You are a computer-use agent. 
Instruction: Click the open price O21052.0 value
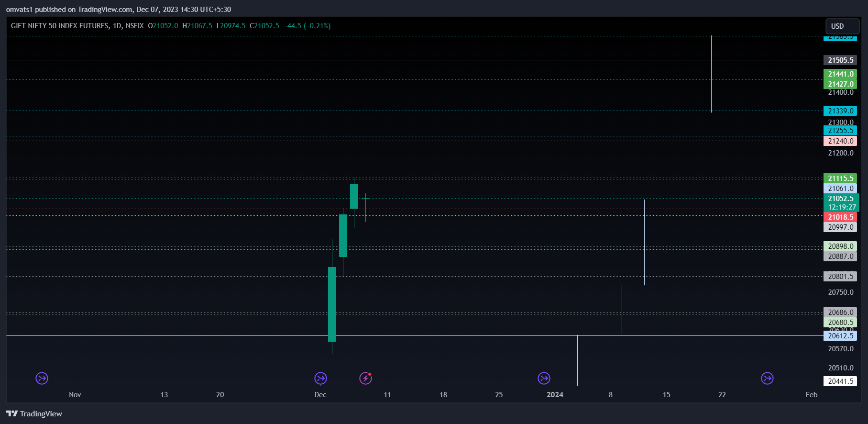coord(163,26)
